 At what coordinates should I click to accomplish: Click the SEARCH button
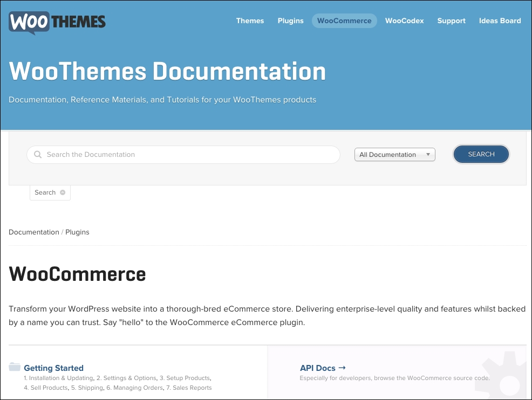[x=481, y=154]
